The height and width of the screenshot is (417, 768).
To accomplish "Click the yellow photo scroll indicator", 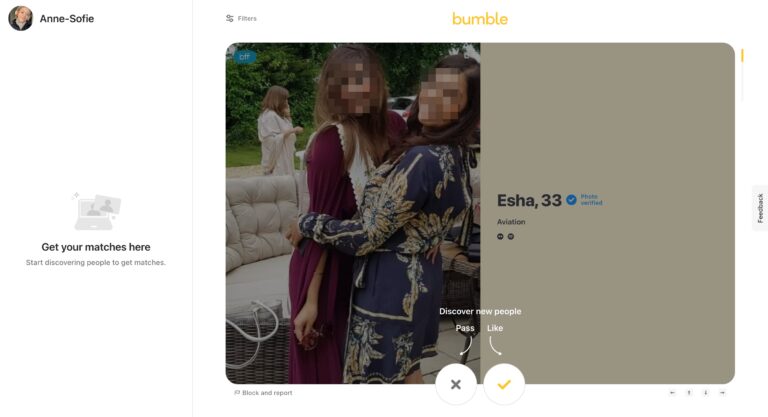I will pyautogui.click(x=742, y=55).
